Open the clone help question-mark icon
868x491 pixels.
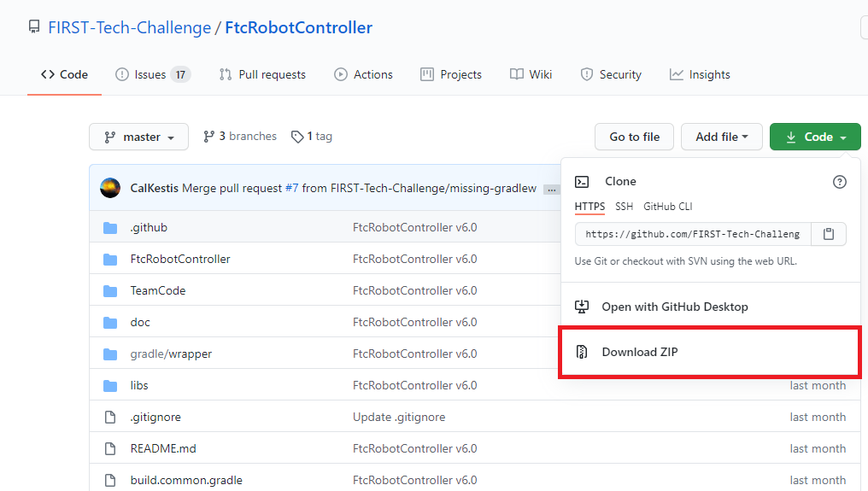pyautogui.click(x=839, y=182)
